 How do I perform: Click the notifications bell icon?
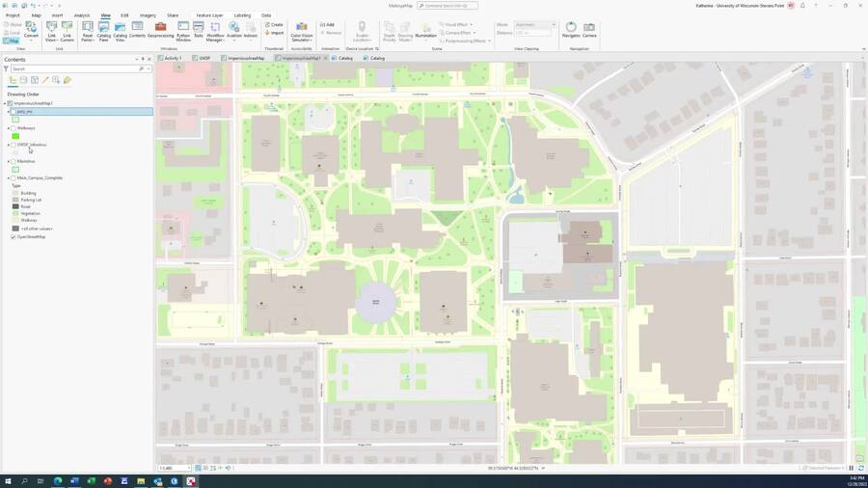802,6
